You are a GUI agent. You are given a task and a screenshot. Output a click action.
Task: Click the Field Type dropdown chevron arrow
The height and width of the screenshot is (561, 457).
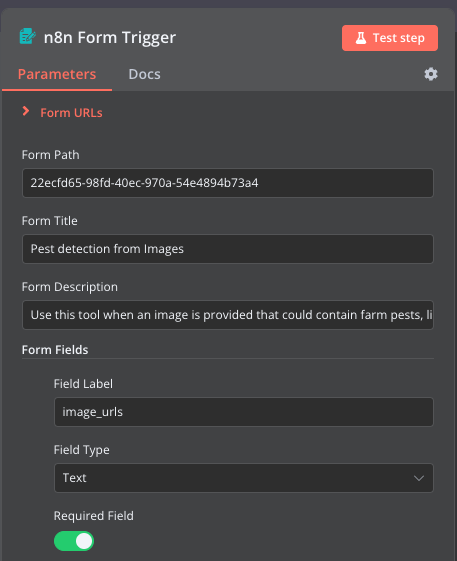(419, 478)
